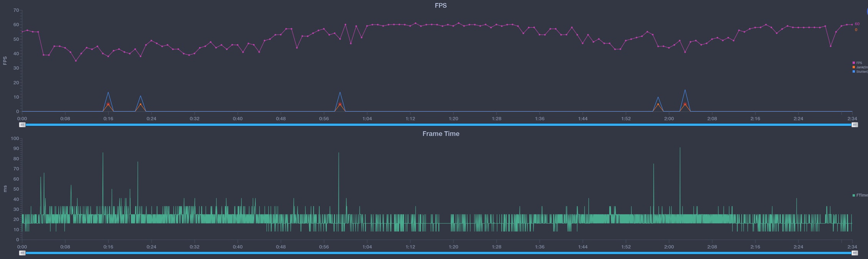Click the Frame Time chart left range handle
Screen dimensions: 868x259
point(22,253)
